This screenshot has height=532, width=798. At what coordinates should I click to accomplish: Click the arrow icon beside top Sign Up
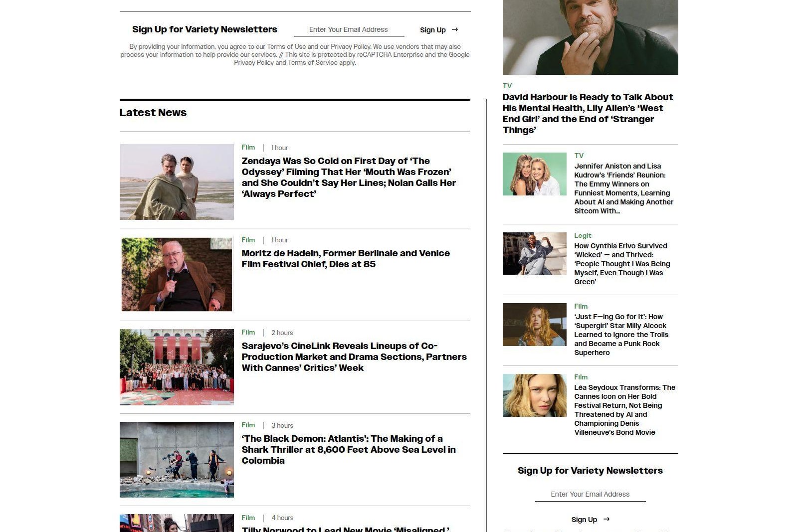tap(455, 30)
